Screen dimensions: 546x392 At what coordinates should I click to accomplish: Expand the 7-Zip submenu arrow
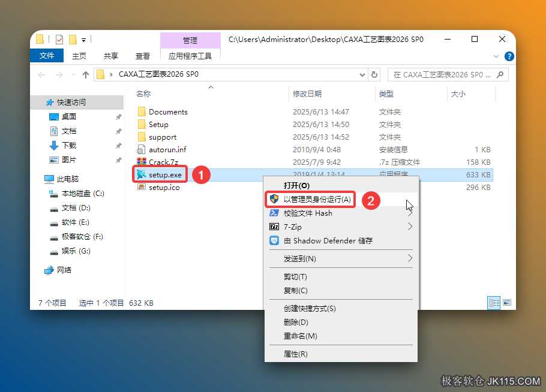(x=410, y=227)
